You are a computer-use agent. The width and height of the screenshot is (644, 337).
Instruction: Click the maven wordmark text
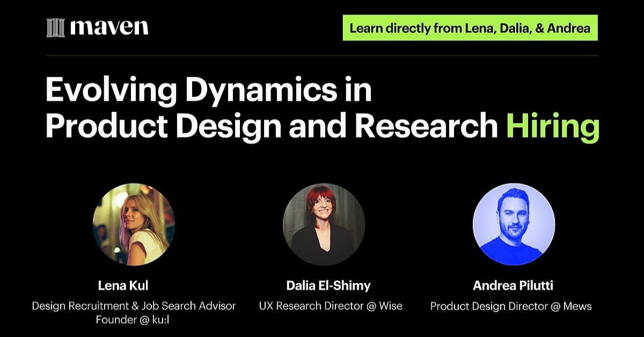pyautogui.click(x=109, y=28)
